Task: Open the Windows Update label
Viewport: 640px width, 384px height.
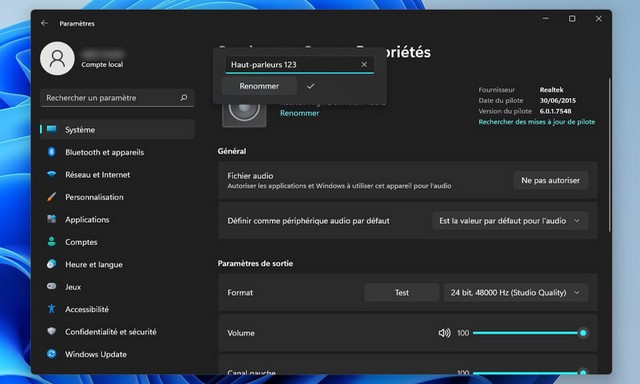Action: click(x=96, y=354)
